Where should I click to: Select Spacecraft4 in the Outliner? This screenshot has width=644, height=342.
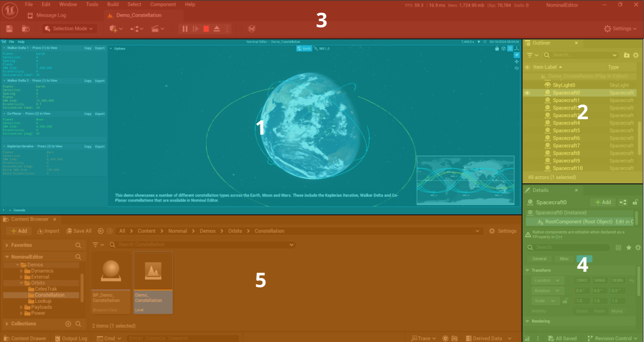click(566, 123)
